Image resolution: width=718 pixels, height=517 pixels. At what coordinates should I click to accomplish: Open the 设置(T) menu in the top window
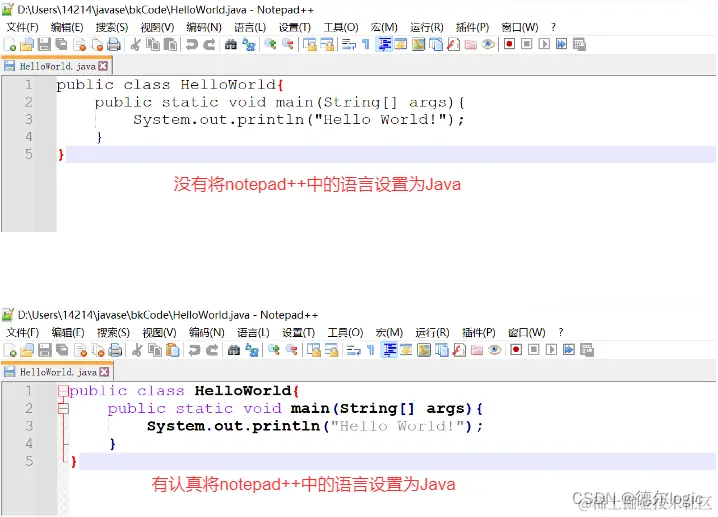(295, 27)
